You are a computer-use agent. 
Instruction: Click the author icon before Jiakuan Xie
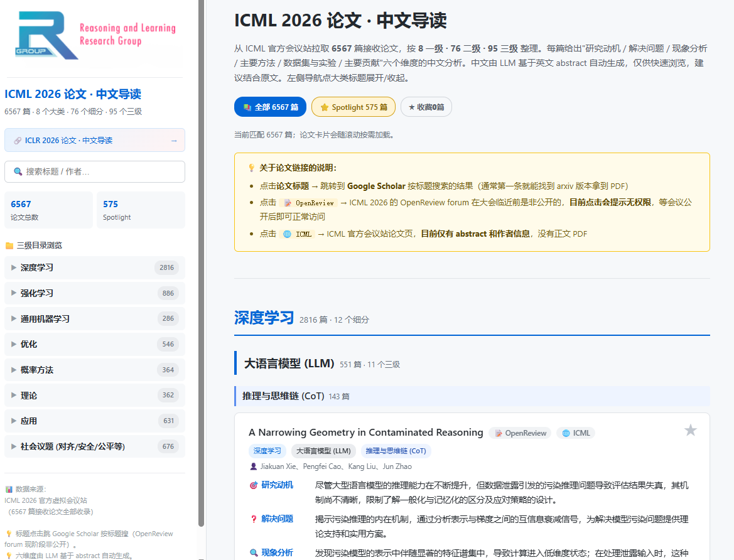253,466
